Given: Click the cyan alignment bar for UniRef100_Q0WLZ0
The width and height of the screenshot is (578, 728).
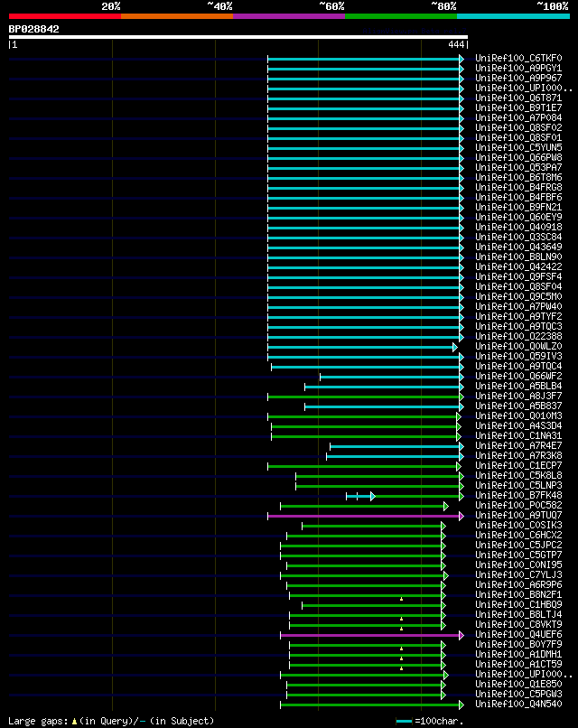Looking at the screenshot, I should (360, 347).
